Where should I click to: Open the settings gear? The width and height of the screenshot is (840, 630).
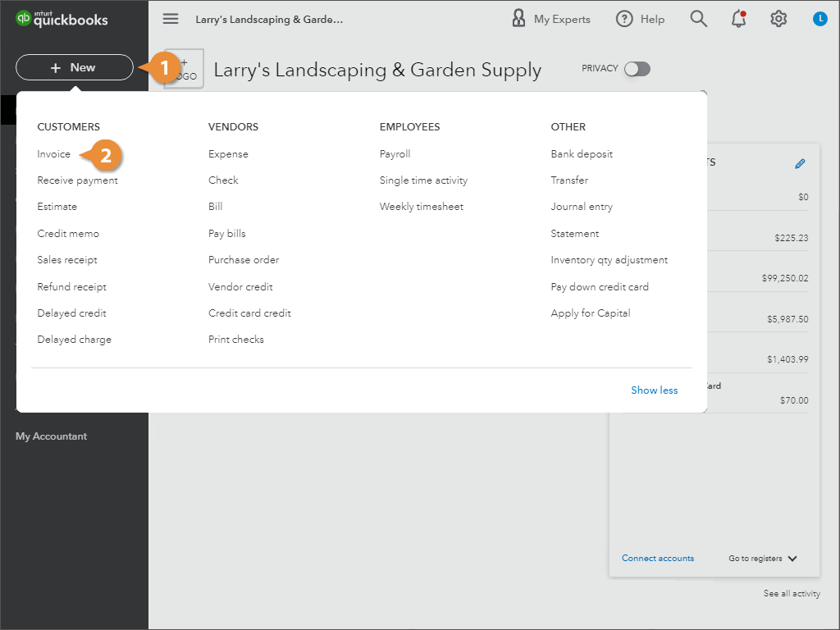778,18
